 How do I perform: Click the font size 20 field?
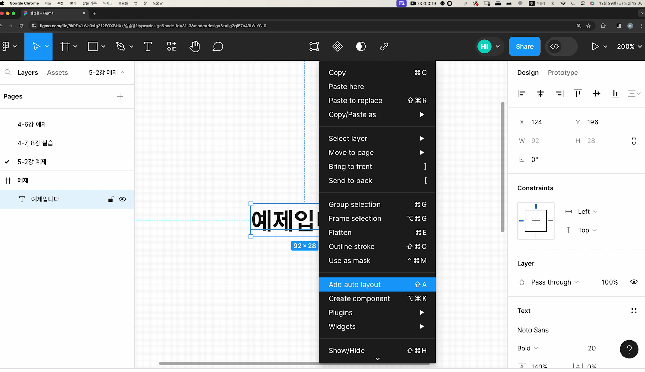coord(592,348)
